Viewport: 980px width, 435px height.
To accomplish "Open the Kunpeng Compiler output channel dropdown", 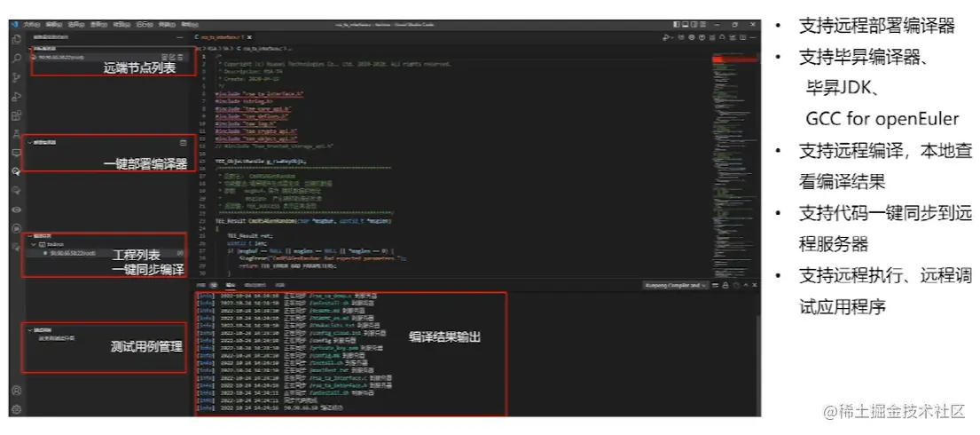I will [676, 285].
